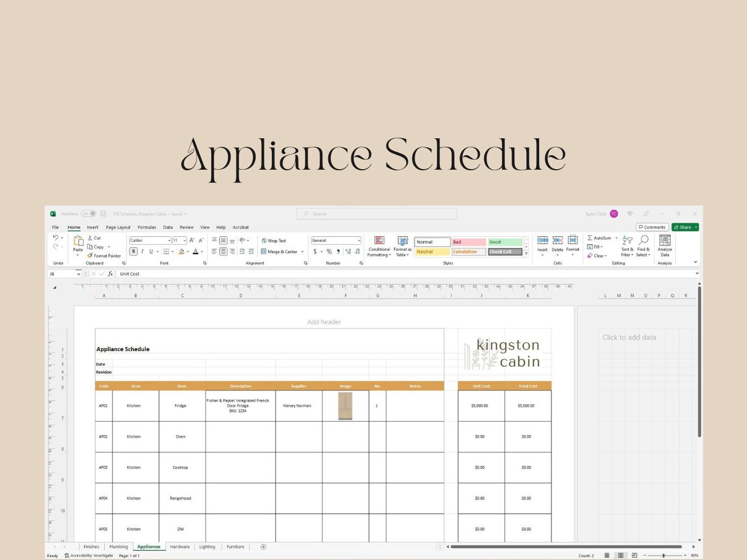Expand the General number format dropdown

pos(359,241)
